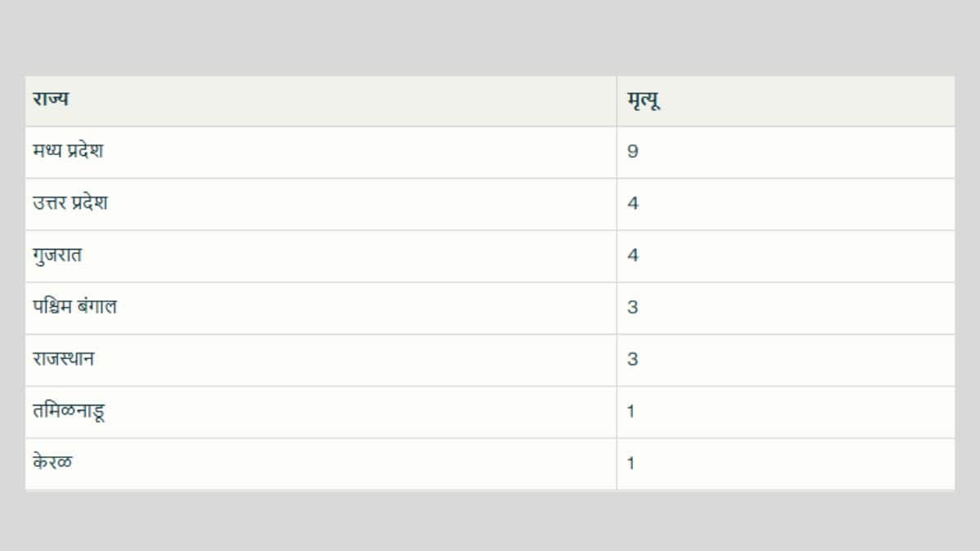Click the column divider in the header row
The height and width of the screenshot is (551, 980).
[617, 101]
